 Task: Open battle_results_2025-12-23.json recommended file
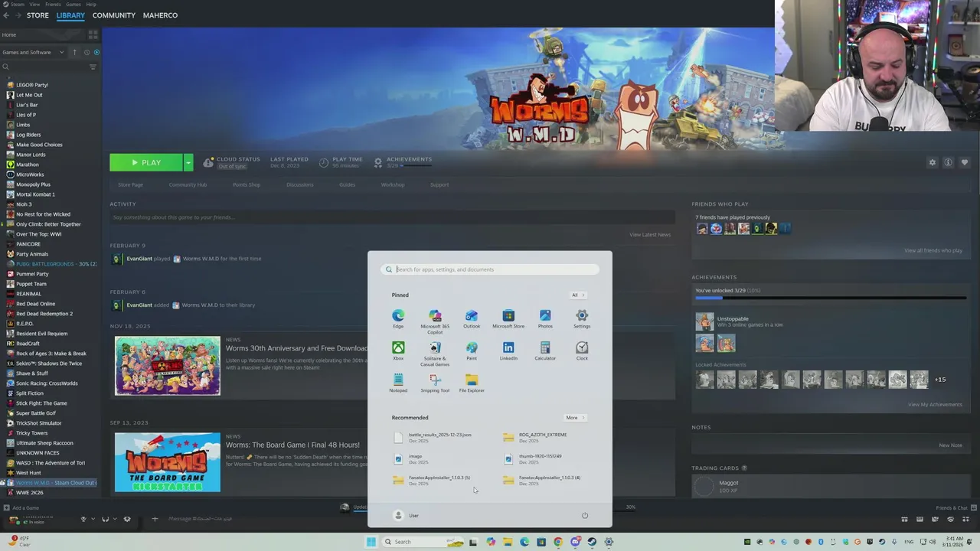click(x=433, y=437)
